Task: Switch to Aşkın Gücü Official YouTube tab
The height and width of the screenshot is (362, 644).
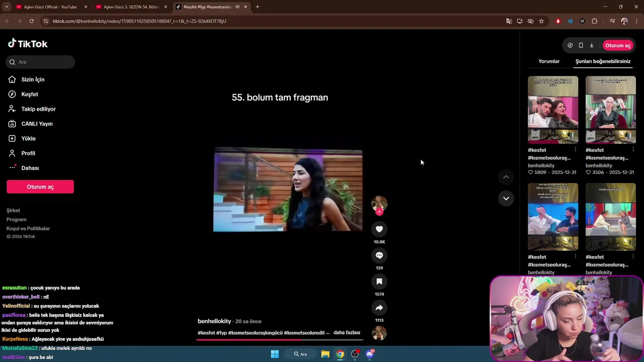Action: [50, 7]
